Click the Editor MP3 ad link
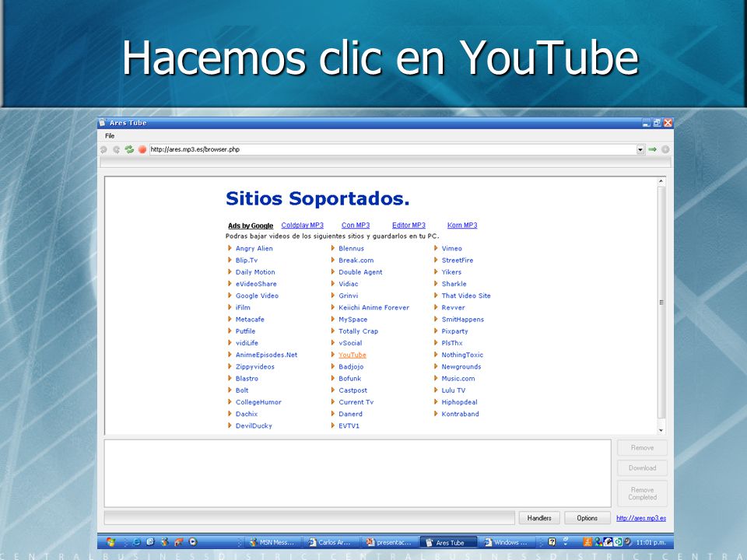 [x=409, y=226]
